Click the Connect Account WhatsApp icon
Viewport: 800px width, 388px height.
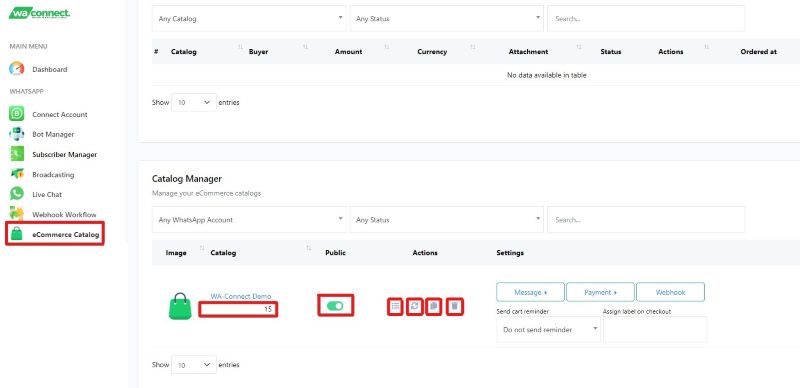[17, 114]
